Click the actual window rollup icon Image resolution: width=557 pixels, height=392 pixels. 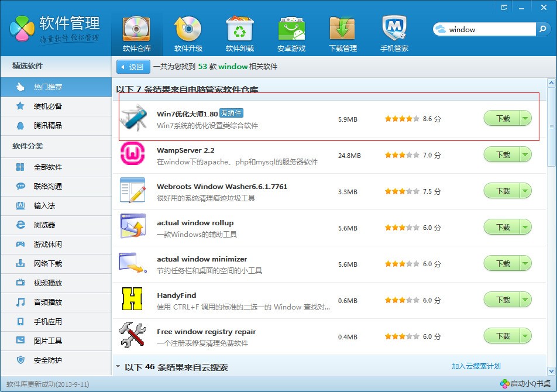(x=132, y=226)
